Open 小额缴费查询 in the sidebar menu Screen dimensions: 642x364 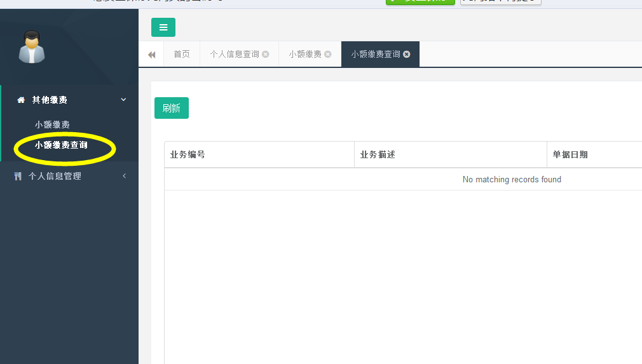61,145
